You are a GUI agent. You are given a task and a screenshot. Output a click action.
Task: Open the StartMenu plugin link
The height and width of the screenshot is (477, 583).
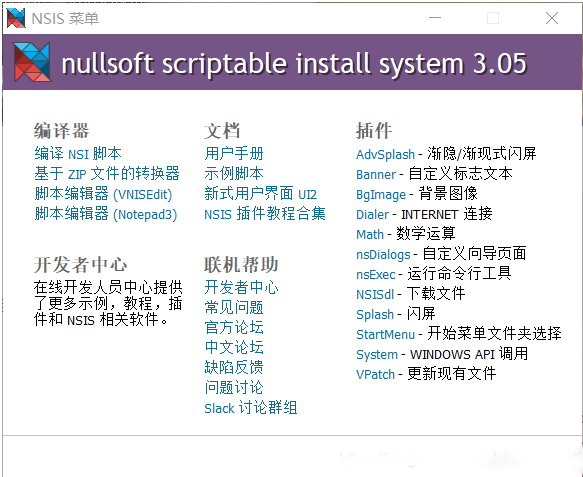tap(385, 335)
